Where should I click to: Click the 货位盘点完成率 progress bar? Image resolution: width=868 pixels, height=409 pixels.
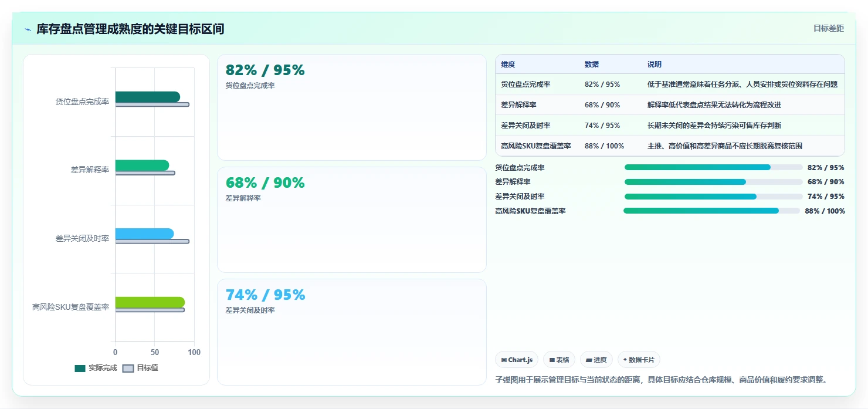tap(713, 167)
